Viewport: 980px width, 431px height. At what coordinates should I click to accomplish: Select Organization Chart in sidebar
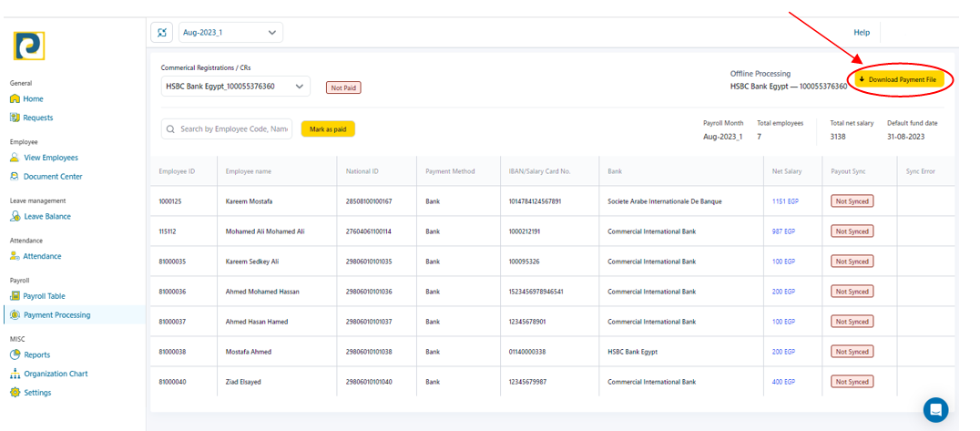pos(56,374)
